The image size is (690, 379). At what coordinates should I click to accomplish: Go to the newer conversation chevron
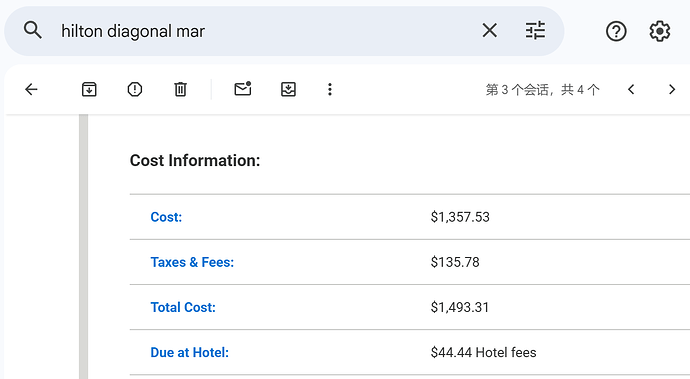(x=631, y=89)
